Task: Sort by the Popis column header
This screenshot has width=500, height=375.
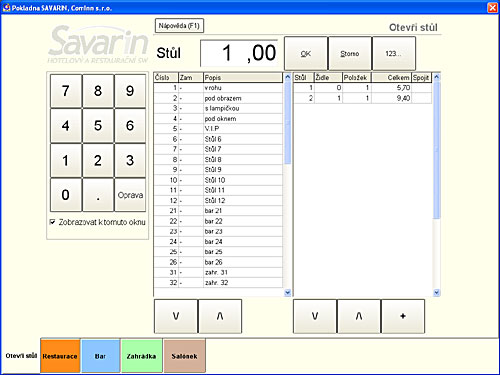Action: [243, 77]
